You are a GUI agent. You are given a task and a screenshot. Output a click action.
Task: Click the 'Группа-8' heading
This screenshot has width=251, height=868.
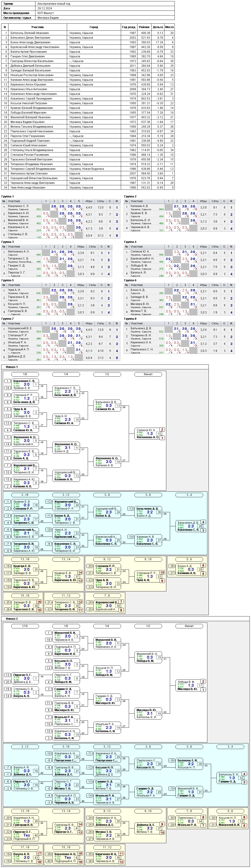[130, 319]
